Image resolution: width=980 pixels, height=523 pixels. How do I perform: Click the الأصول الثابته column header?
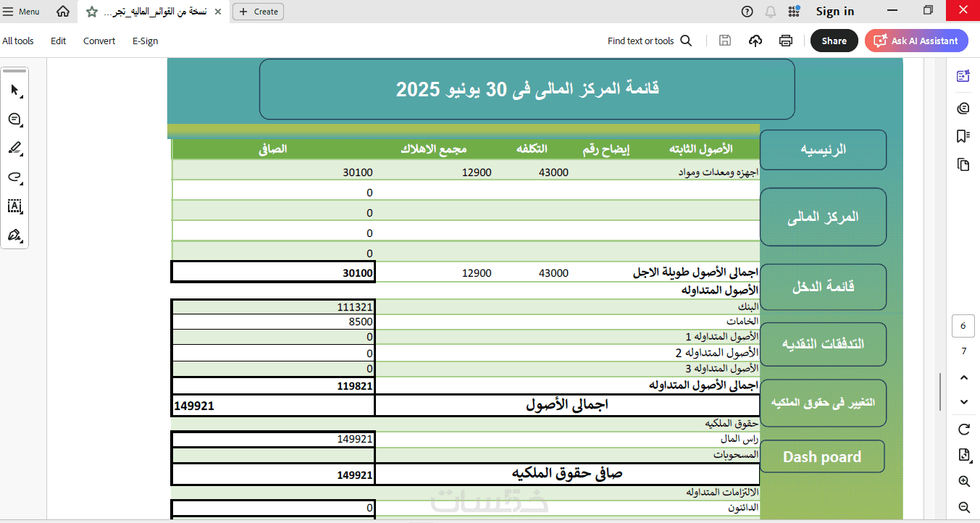point(701,148)
